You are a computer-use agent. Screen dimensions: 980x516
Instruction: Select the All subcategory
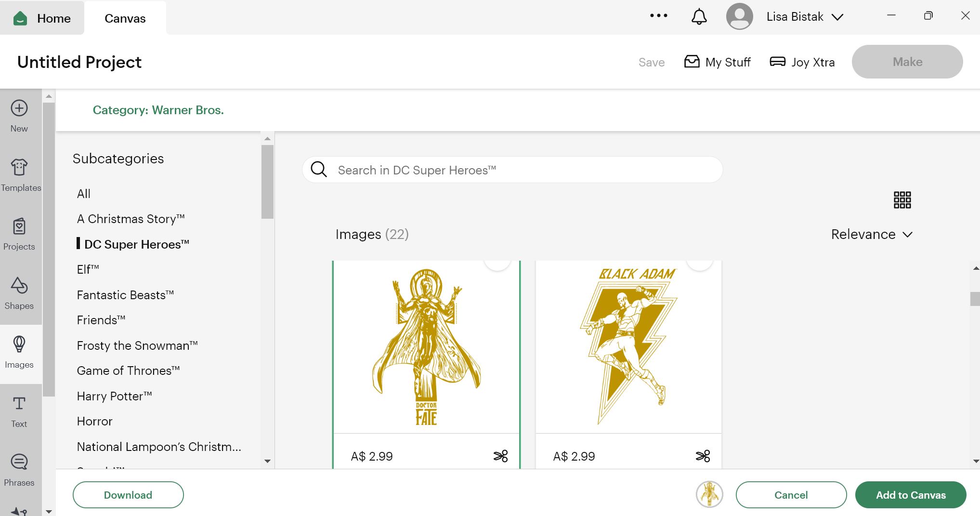[x=84, y=194]
